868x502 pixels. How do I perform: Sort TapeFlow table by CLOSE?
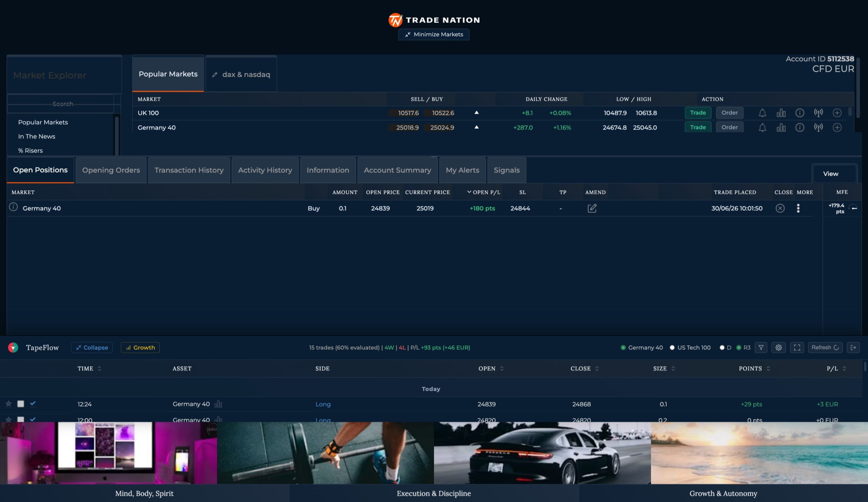pos(585,368)
